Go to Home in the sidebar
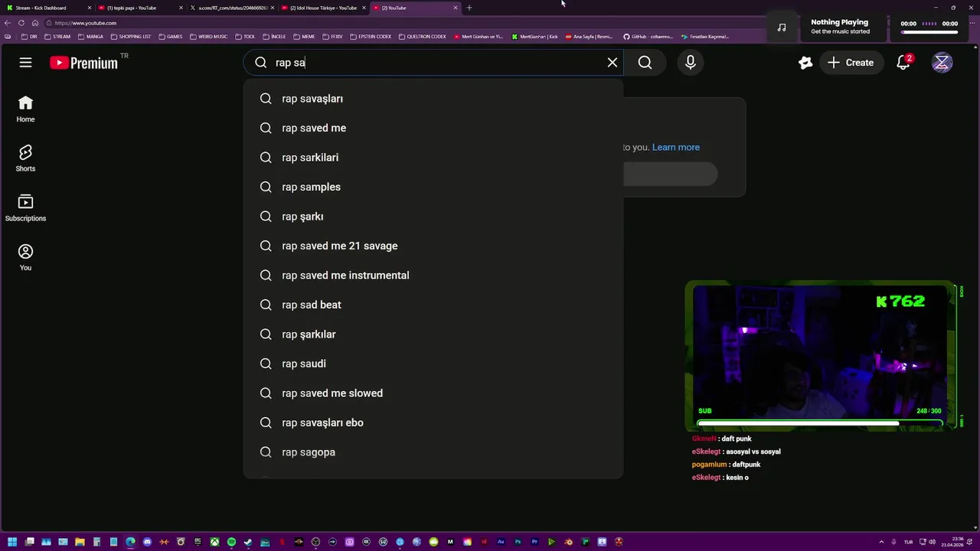 tap(25, 109)
